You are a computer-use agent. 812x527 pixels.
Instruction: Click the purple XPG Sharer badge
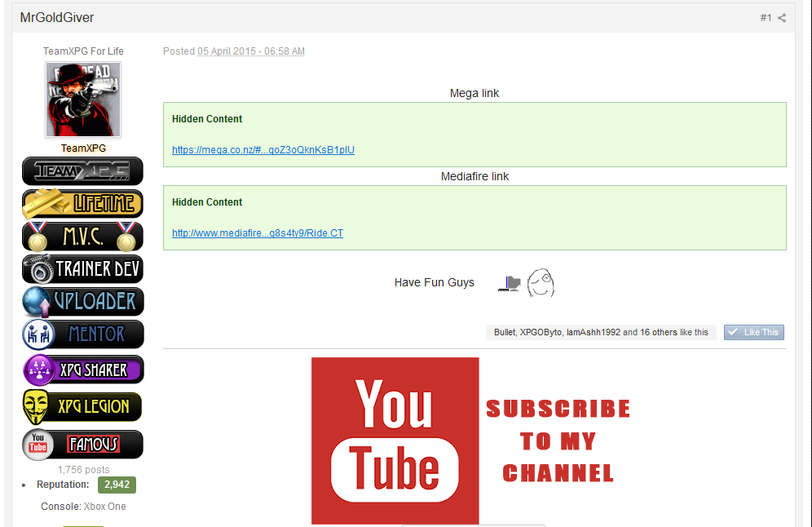83,370
